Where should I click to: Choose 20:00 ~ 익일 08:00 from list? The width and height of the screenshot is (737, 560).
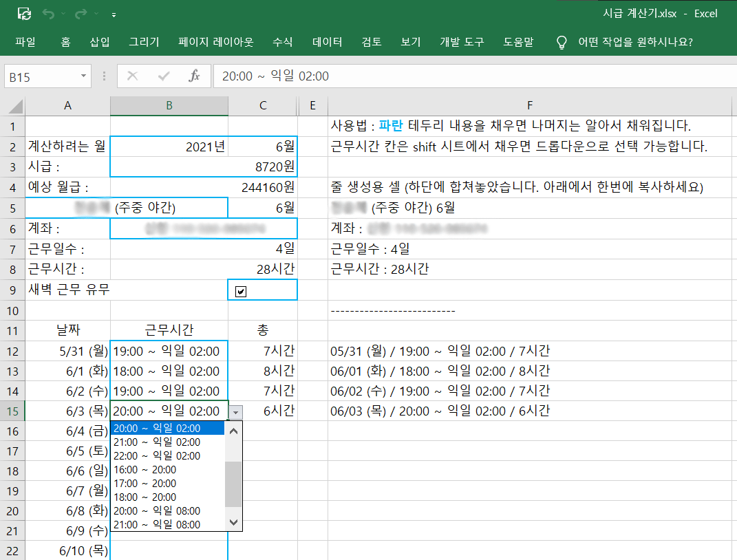pyautogui.click(x=168, y=510)
